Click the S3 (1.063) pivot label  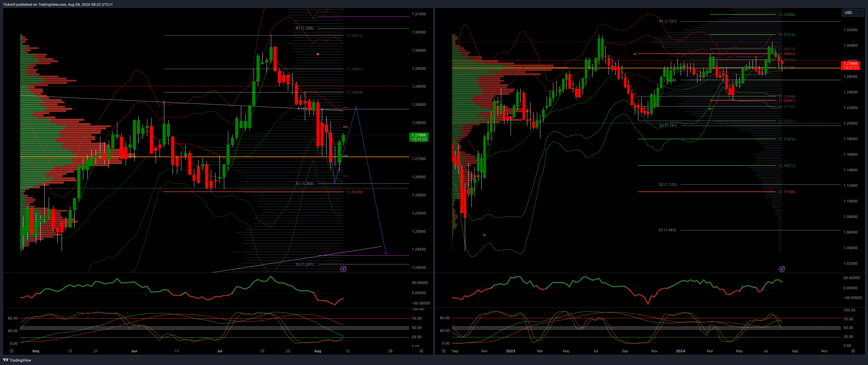pos(667,230)
